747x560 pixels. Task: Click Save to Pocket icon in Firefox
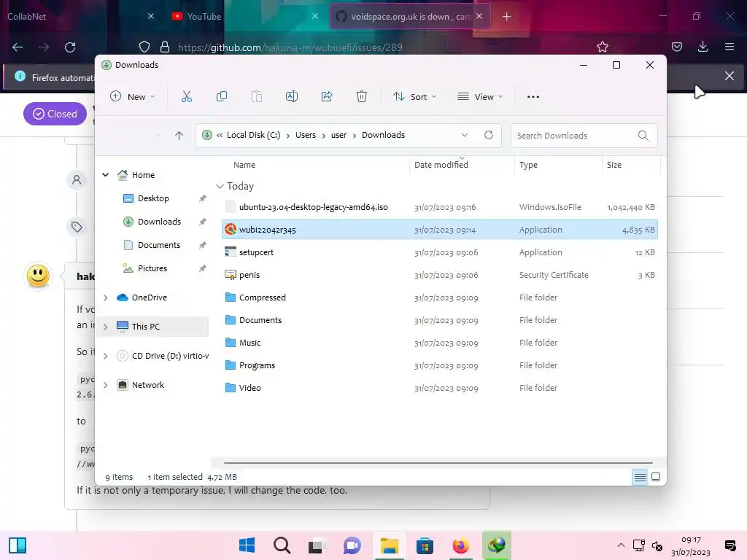676,47
